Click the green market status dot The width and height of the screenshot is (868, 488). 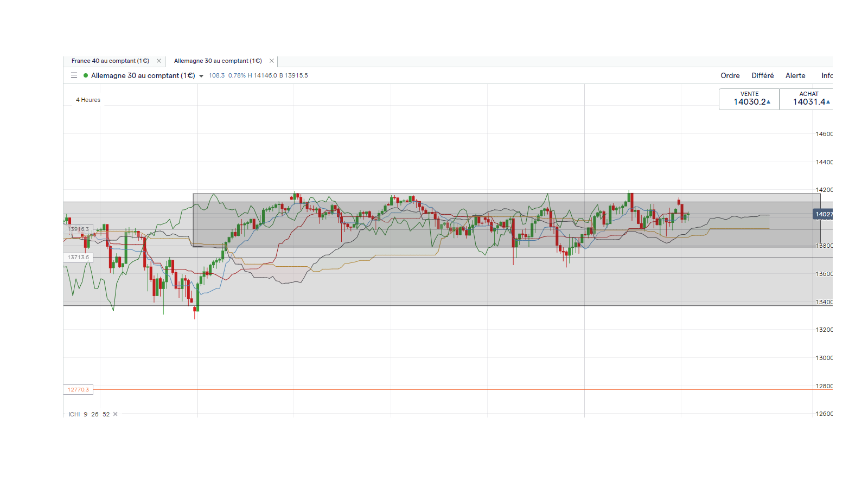(86, 75)
